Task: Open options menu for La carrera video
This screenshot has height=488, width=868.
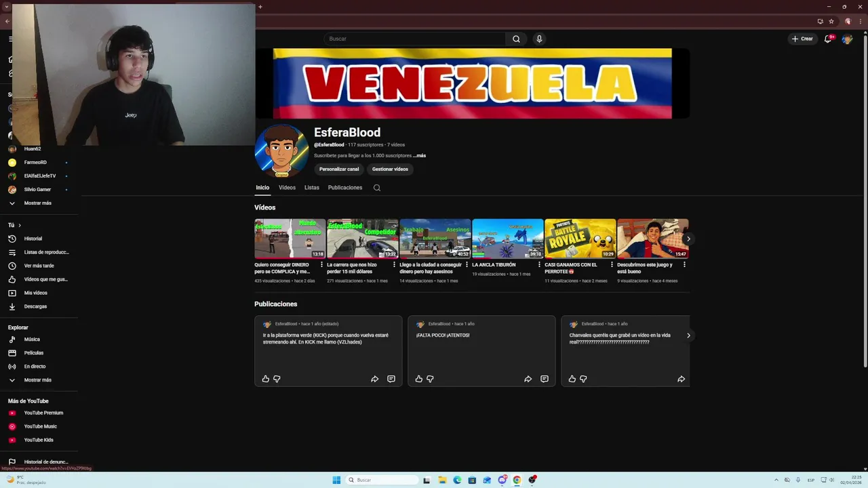Action: point(394,265)
